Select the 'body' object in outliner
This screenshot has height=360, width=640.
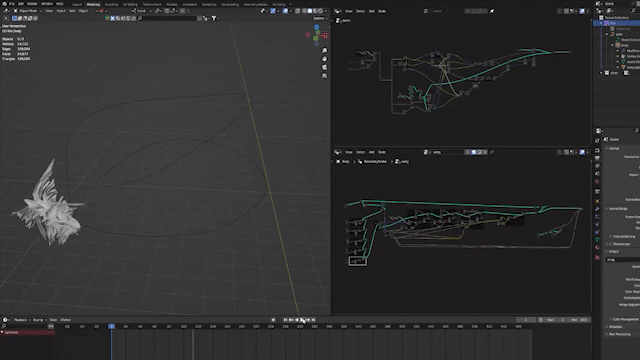(625, 45)
